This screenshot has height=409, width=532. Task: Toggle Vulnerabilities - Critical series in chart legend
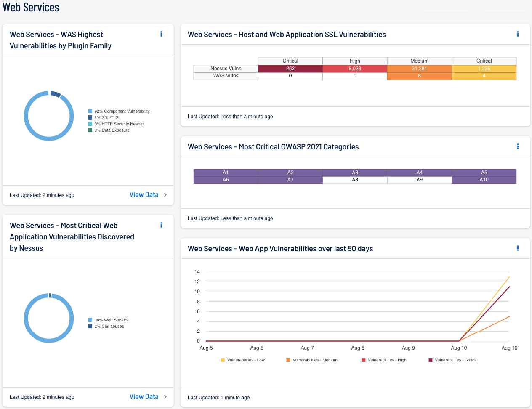click(453, 360)
